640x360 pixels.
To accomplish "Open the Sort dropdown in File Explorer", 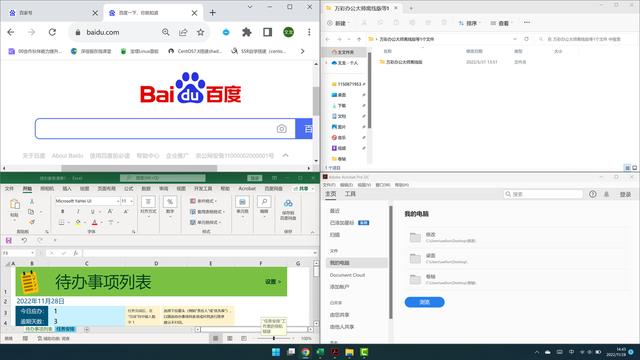I will click(469, 23).
